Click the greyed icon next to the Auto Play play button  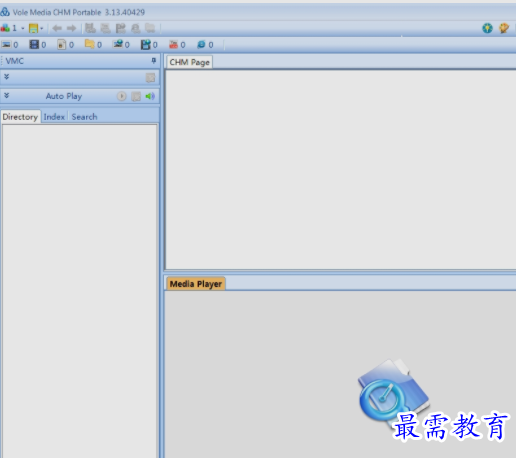click(x=136, y=96)
